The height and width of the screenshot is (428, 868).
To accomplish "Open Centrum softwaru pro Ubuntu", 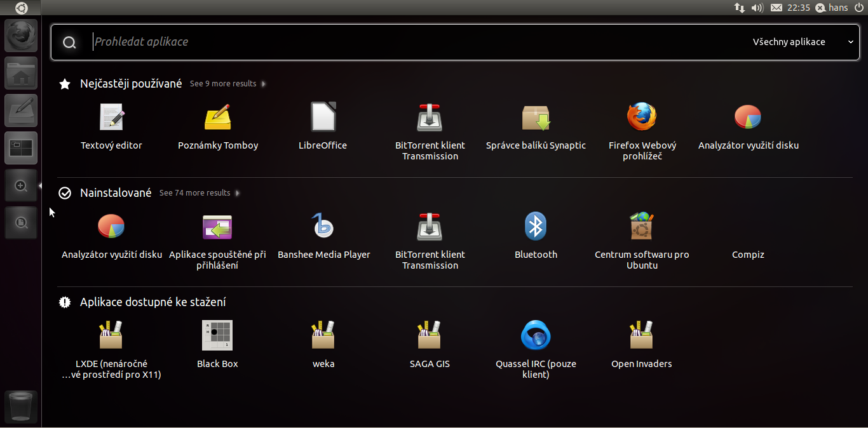I will point(642,227).
